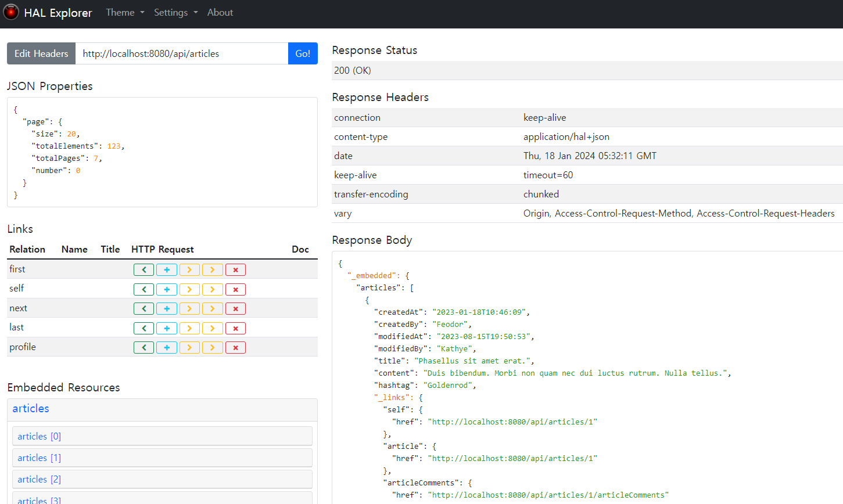This screenshot has height=504, width=843.
Task: Click PUT icon in 'last' row
Action: pos(189,328)
